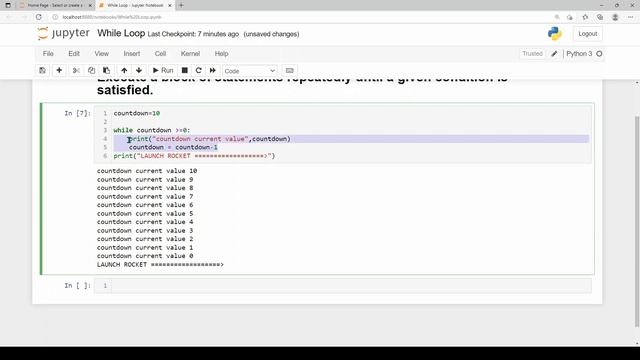This screenshot has height=360, width=640.
Task: Click output line 'countdown current value 0'
Action: tap(145, 256)
